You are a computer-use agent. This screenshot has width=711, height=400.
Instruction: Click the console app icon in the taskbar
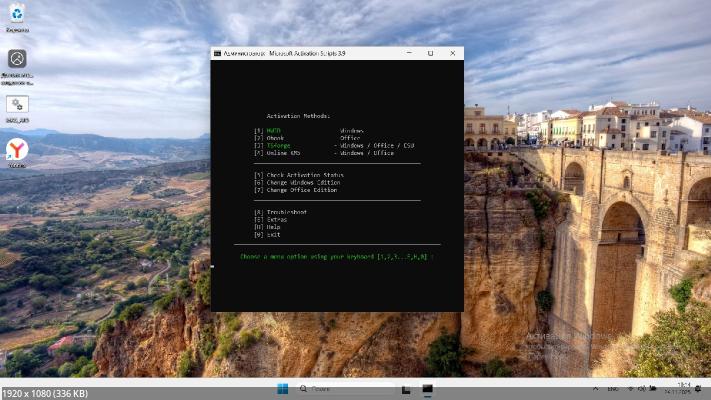(x=427, y=389)
